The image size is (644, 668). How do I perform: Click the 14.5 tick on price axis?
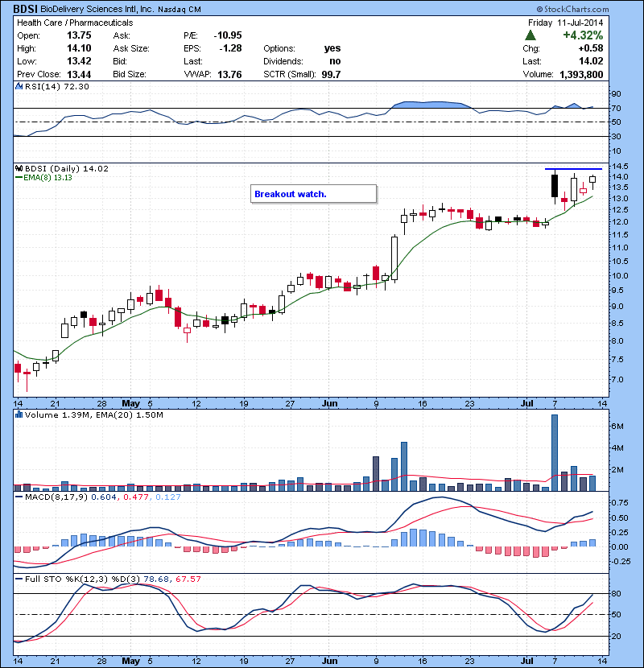click(620, 166)
